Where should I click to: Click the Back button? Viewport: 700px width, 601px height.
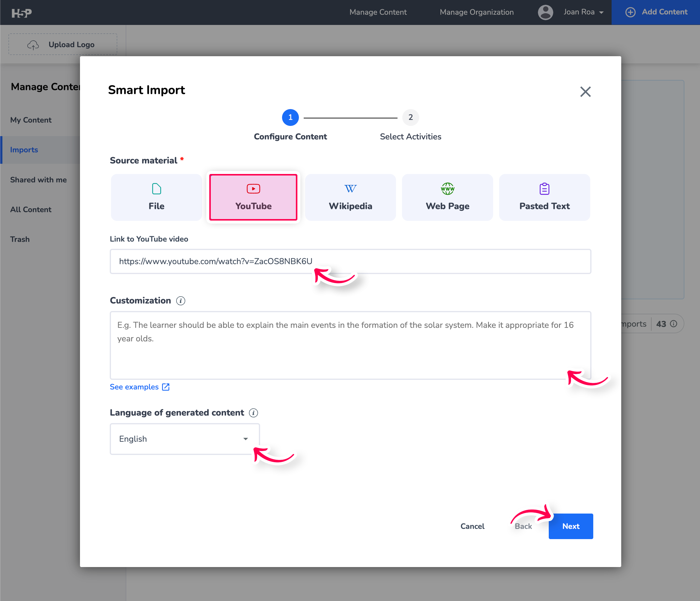point(523,526)
